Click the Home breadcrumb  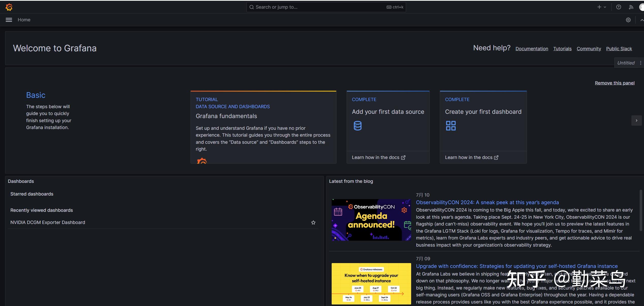tap(24, 20)
